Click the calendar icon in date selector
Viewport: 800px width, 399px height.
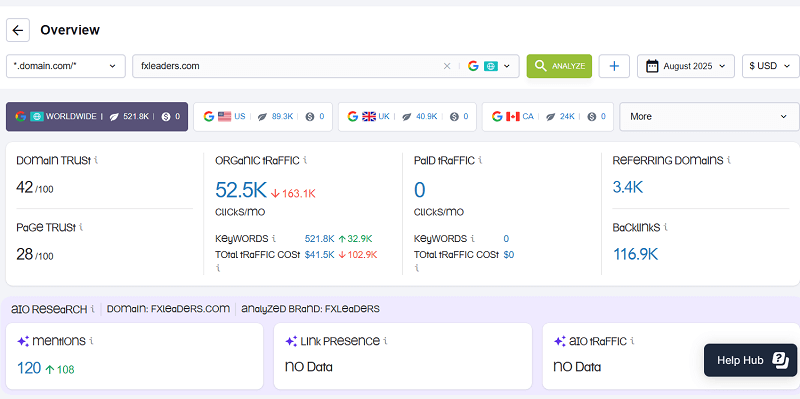point(652,66)
